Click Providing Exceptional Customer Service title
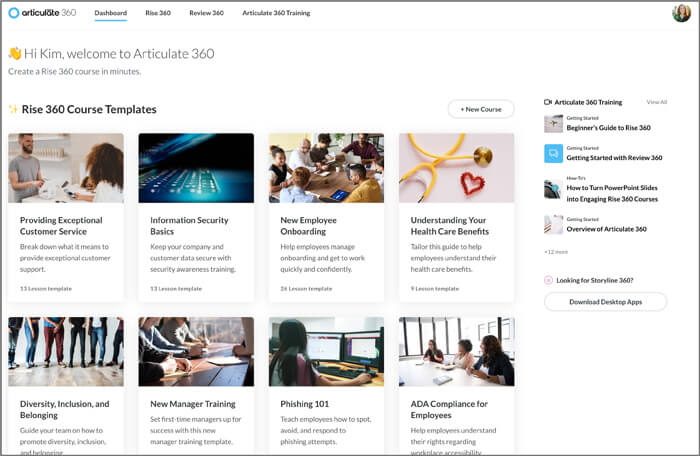 pyautogui.click(x=61, y=226)
